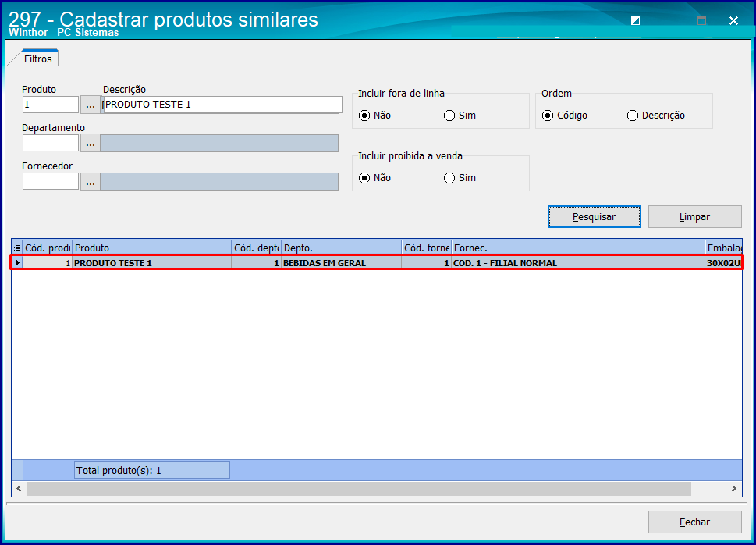Open the Fornecedor lookup ellipsis button
756x545 pixels.
[91, 181]
